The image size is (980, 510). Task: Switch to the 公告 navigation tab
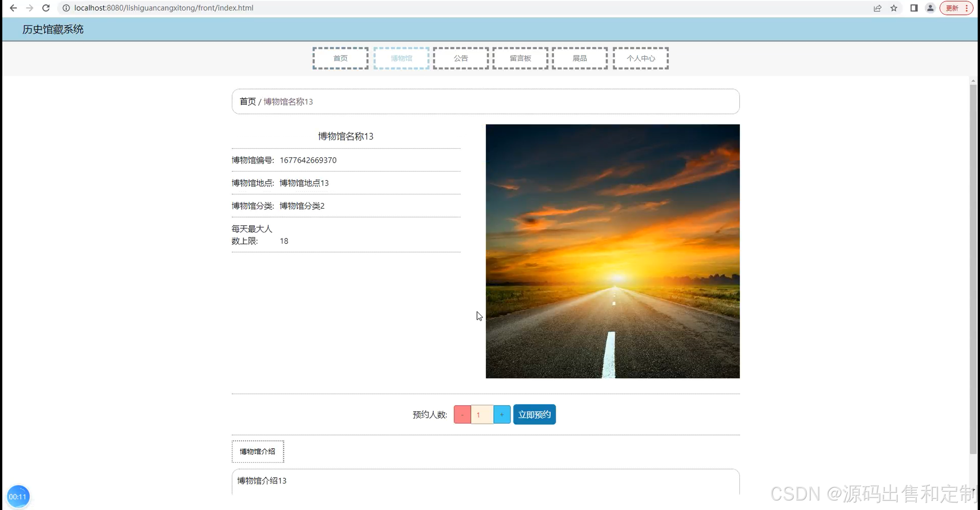[x=461, y=58]
